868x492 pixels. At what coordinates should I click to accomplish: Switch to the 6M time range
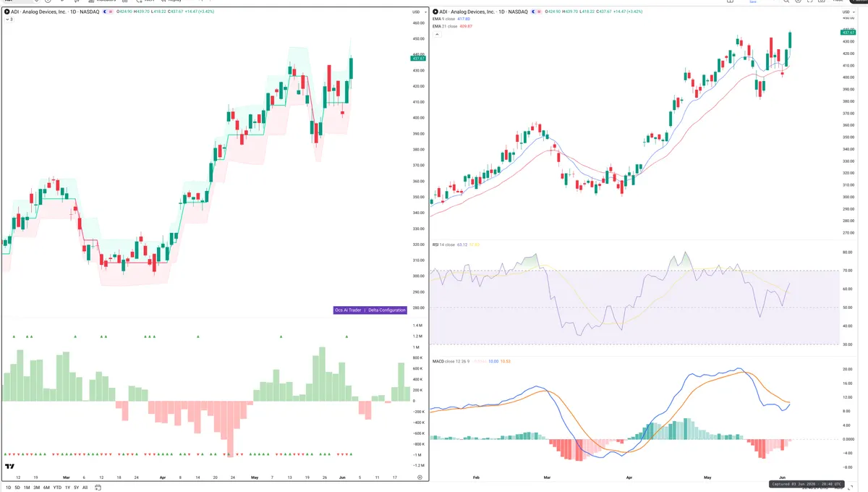[46, 488]
